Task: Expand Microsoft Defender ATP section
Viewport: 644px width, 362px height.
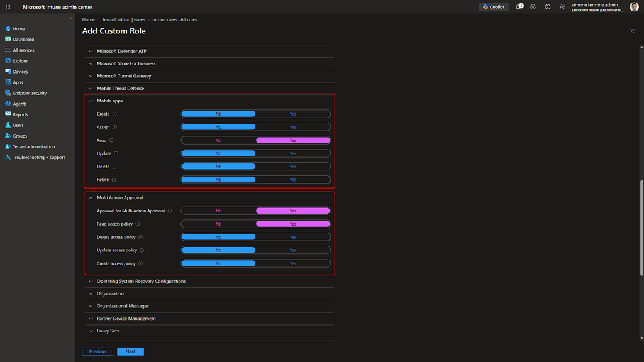Action: pos(209,52)
